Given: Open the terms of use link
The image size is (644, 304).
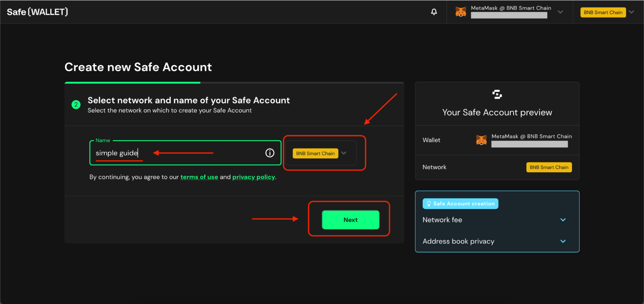Looking at the screenshot, I should click(x=199, y=177).
